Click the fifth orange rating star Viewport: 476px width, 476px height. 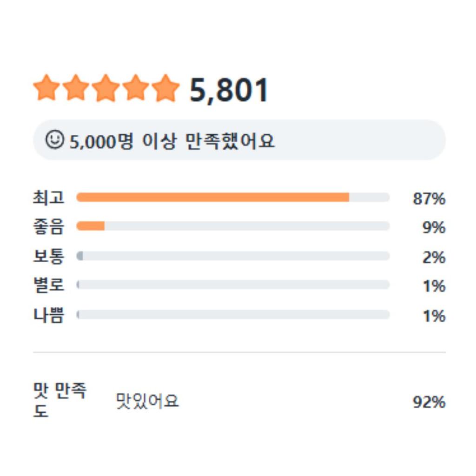[x=165, y=88]
